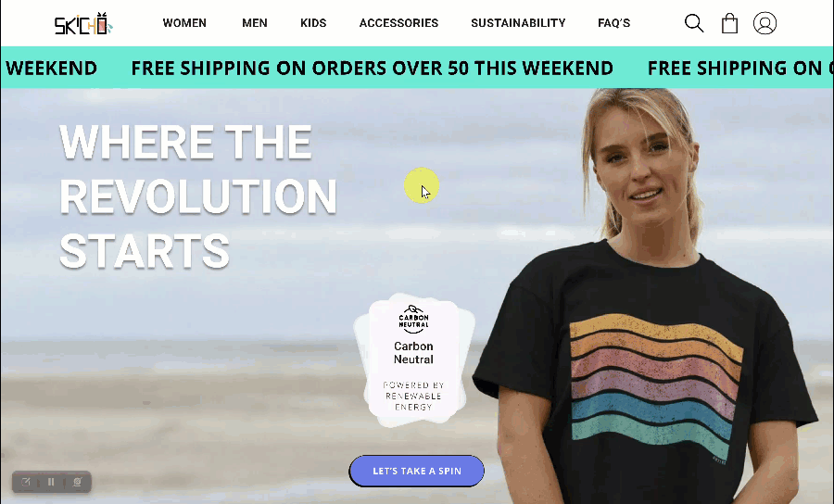Open the user account profile icon
This screenshot has height=504, width=834.
[x=764, y=23]
